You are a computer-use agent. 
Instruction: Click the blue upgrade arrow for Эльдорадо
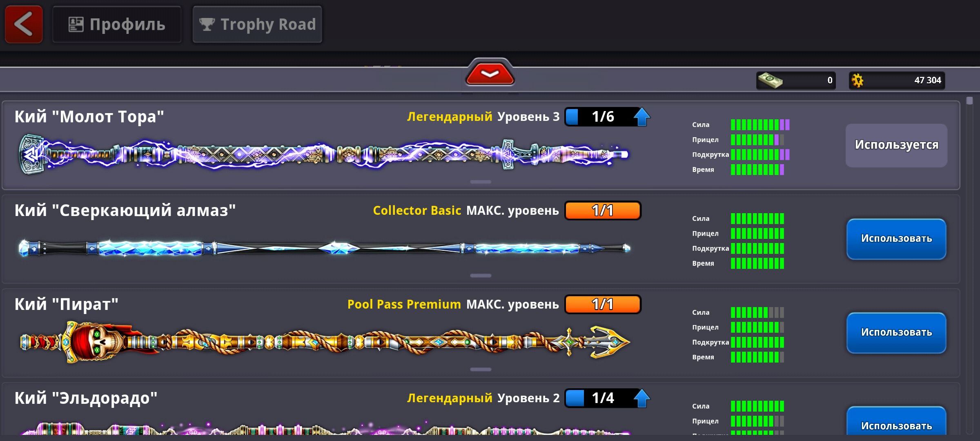point(641,399)
